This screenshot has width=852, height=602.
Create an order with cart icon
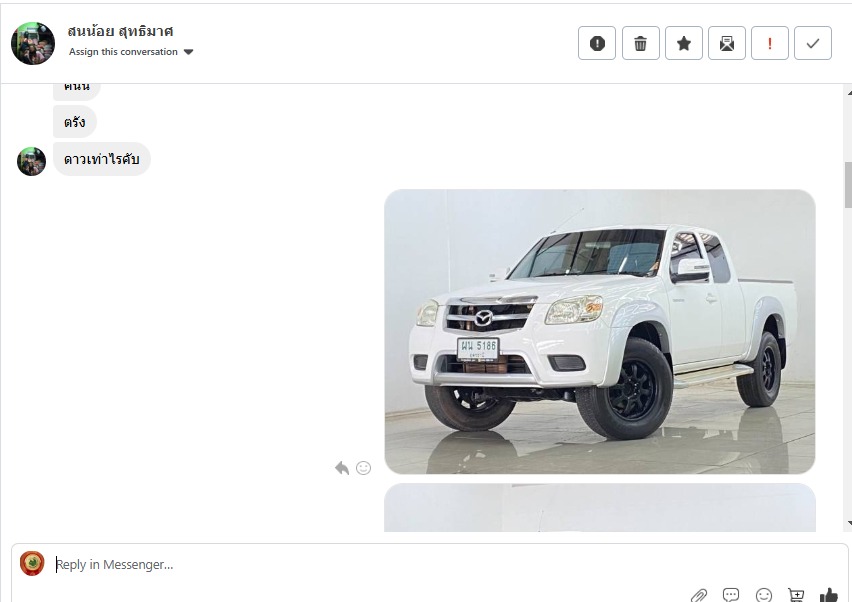pos(796,595)
